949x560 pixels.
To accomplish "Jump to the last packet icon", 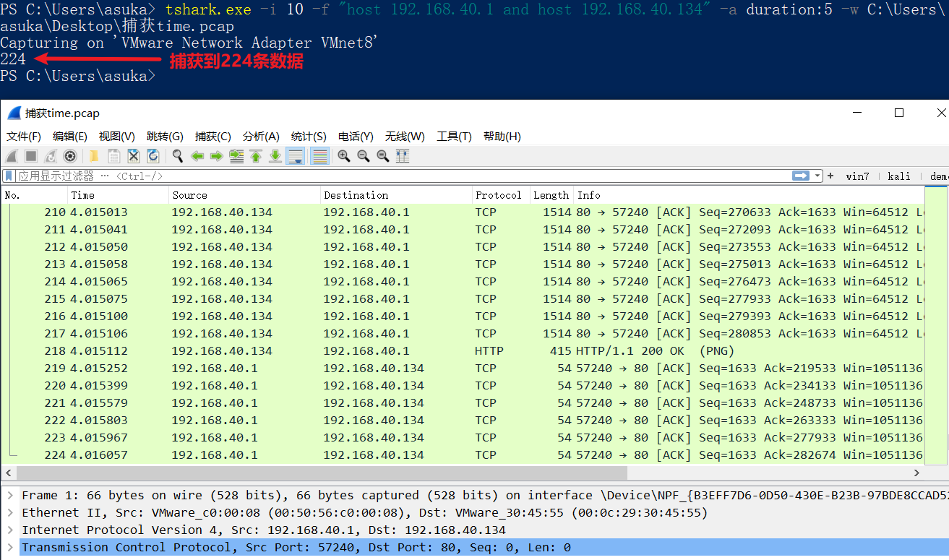I will (275, 156).
